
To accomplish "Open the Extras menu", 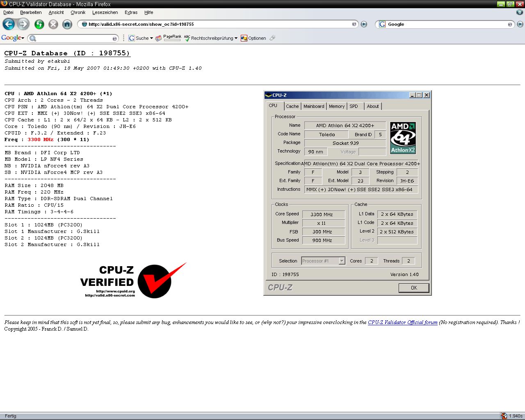I will [x=131, y=12].
